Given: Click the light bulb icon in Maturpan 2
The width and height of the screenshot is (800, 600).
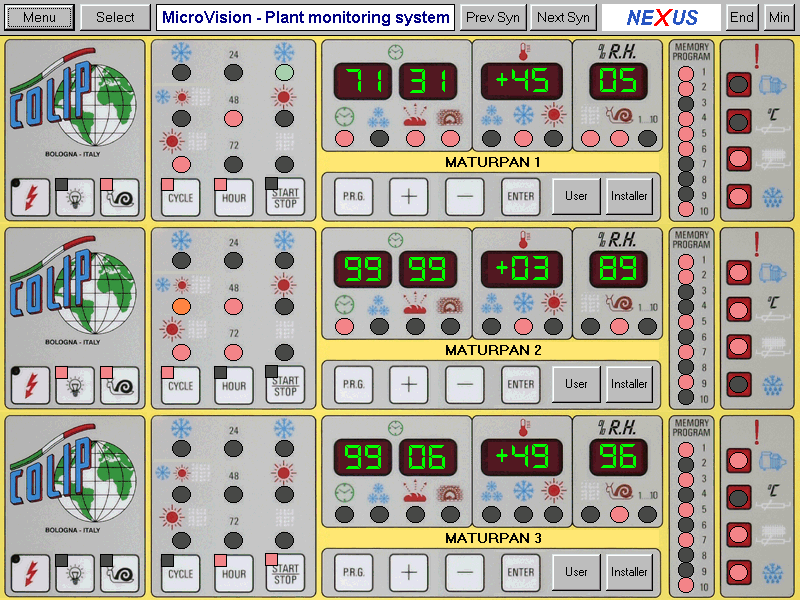Looking at the screenshot, I should click(x=74, y=385).
